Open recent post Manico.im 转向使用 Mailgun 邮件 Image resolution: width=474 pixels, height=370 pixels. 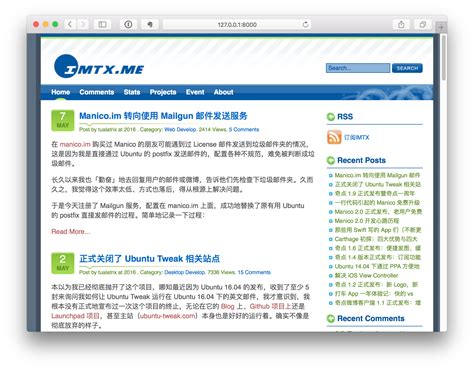click(377, 175)
